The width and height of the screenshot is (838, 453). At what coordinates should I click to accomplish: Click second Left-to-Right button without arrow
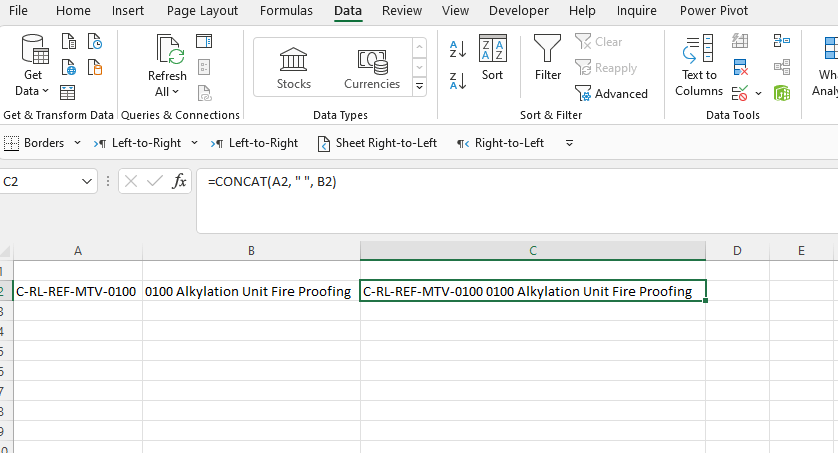point(254,143)
